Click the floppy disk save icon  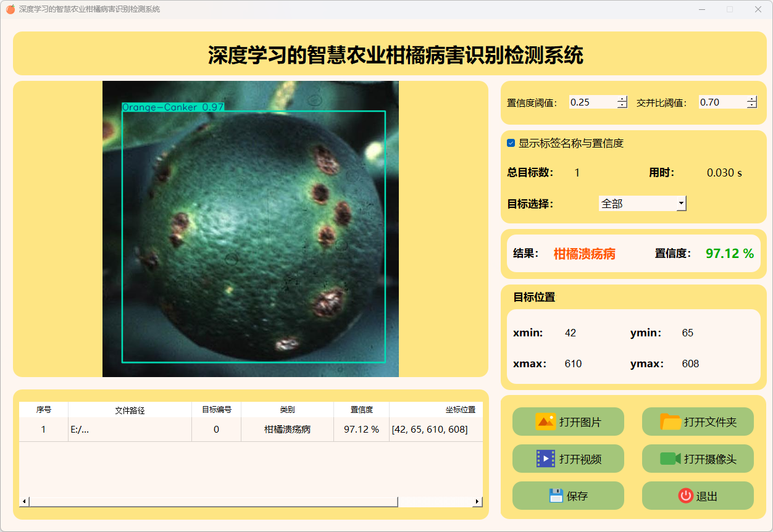[x=556, y=496]
